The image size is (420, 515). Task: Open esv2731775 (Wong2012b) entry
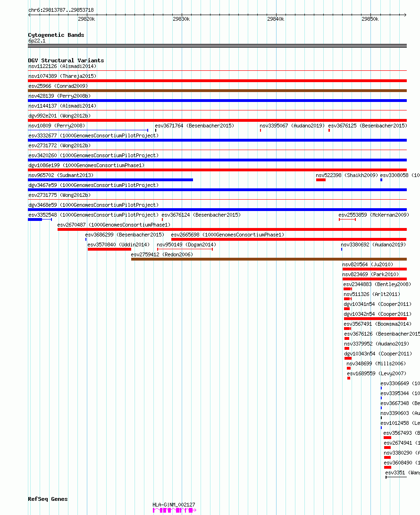point(59,195)
